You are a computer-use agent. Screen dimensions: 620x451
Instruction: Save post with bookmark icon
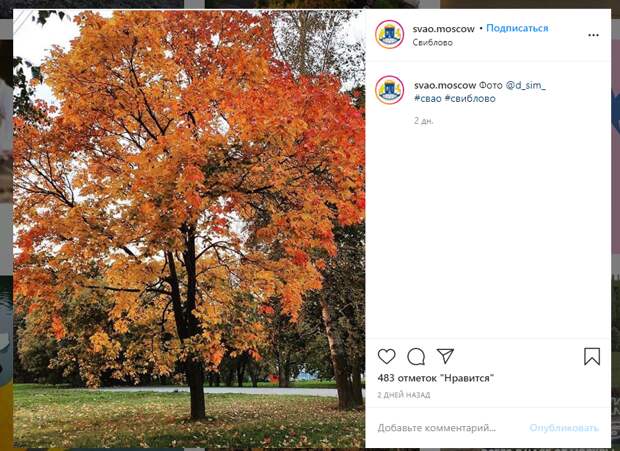coord(592,356)
